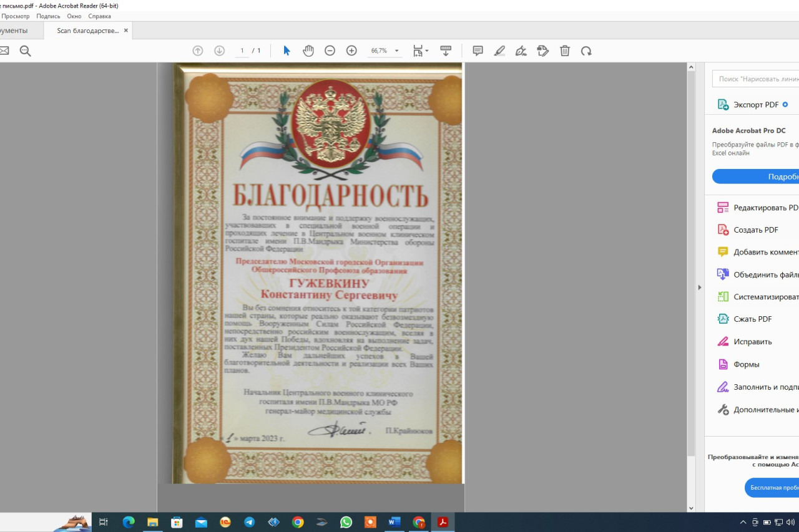Viewport: 799px width, 532px height.
Task: Open the Справка menu
Action: point(99,16)
